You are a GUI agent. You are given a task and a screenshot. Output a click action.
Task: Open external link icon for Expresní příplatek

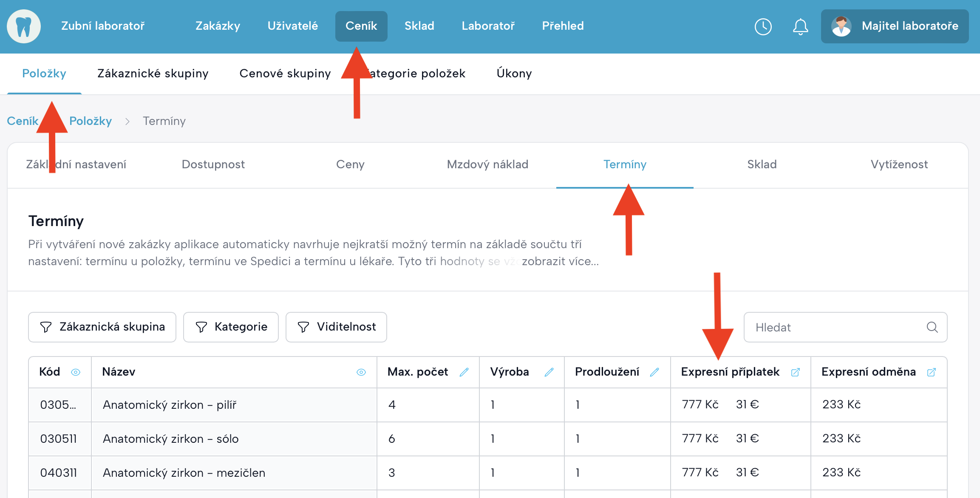pyautogui.click(x=795, y=372)
